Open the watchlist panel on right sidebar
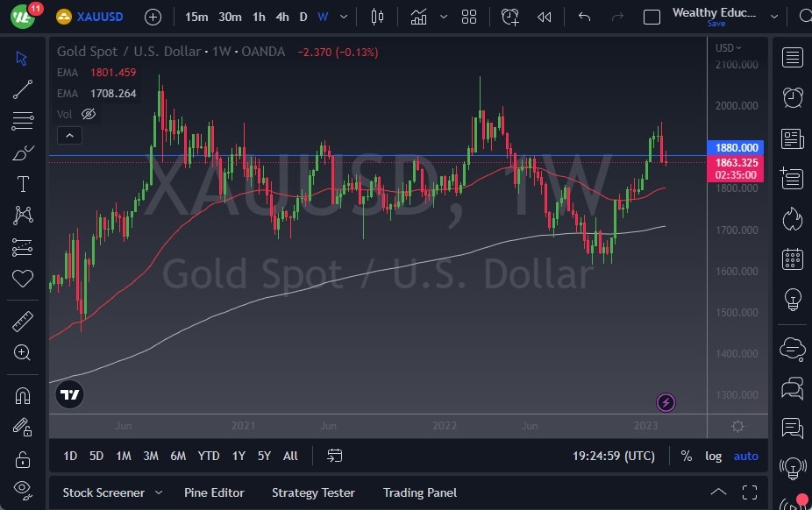The height and width of the screenshot is (510, 812). click(793, 58)
